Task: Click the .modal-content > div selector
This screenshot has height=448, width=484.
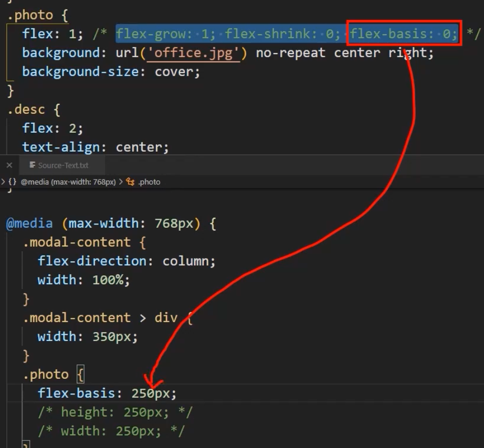Action: [103, 318]
